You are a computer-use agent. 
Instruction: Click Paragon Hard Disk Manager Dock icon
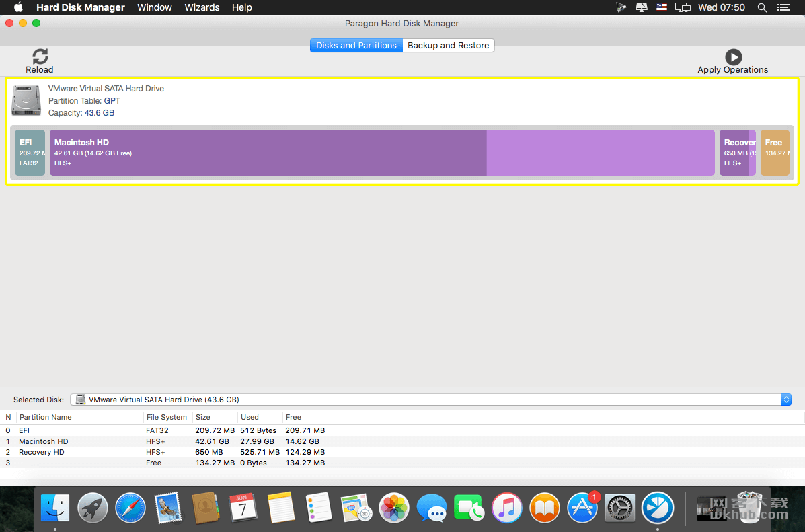pos(658,508)
